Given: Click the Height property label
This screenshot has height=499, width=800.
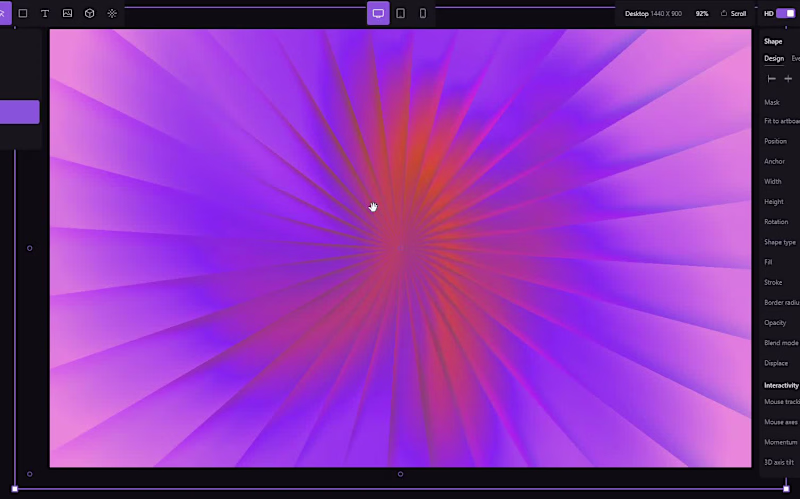Looking at the screenshot, I should (774, 202).
